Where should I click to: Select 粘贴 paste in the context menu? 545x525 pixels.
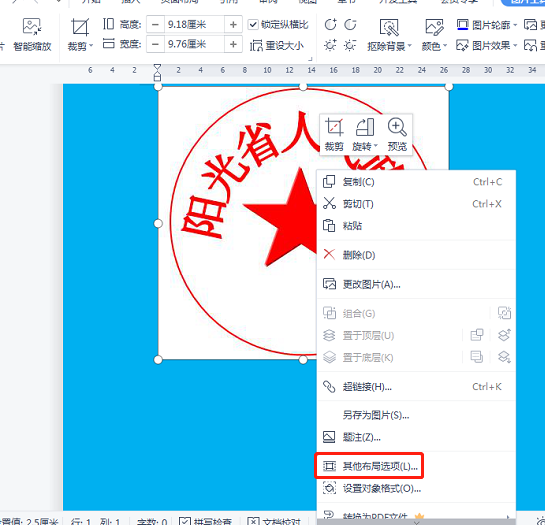tap(416, 226)
